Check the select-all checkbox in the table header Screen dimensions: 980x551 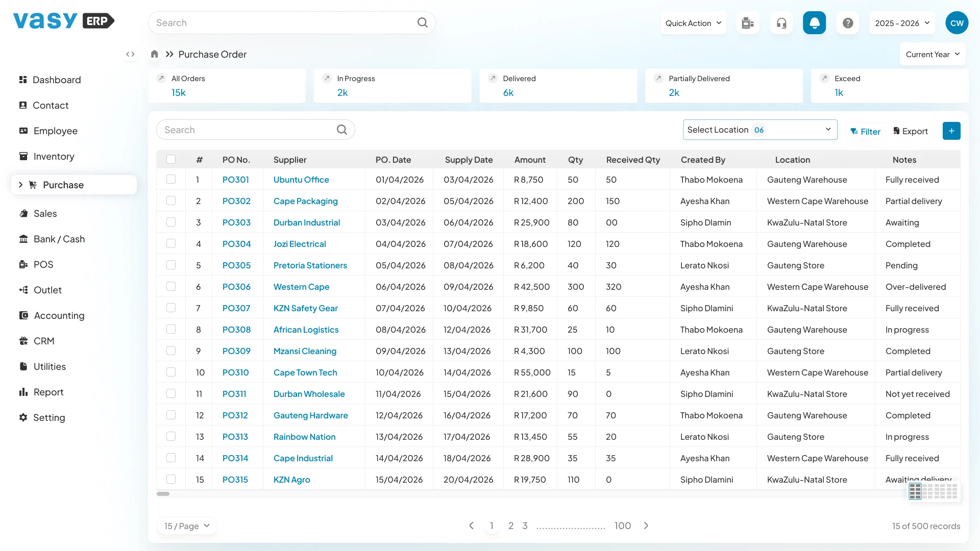[171, 159]
